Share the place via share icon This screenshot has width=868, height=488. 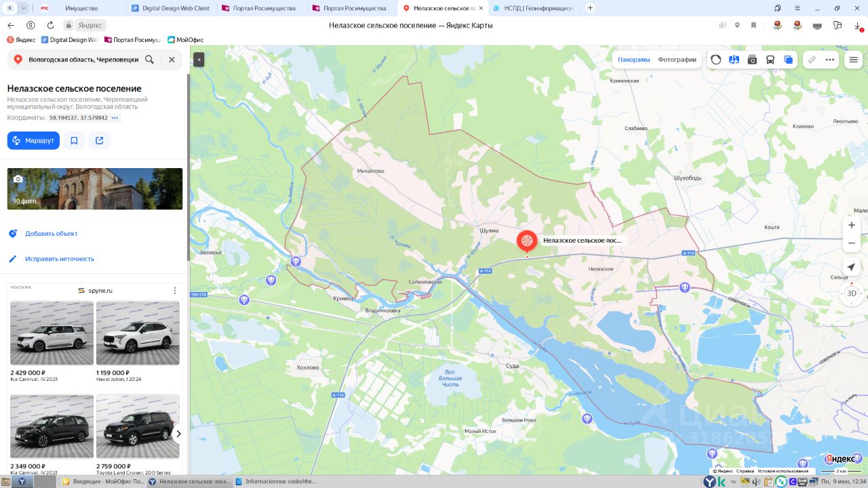coord(100,140)
